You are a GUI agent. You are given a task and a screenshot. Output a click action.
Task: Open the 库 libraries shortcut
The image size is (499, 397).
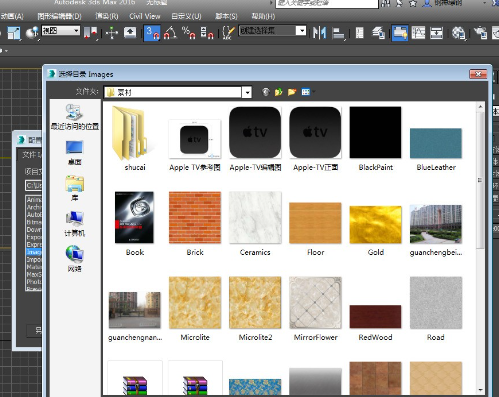tap(75, 188)
